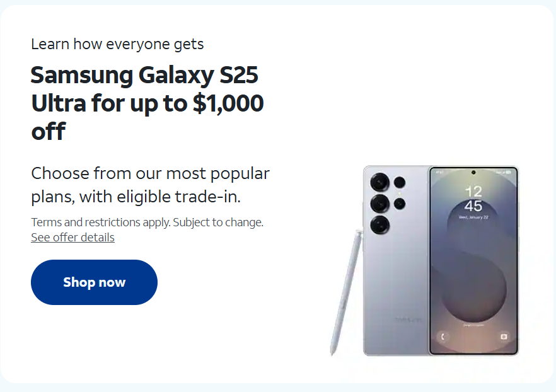Click the 'Wed, January 22' date text

tap(473, 217)
